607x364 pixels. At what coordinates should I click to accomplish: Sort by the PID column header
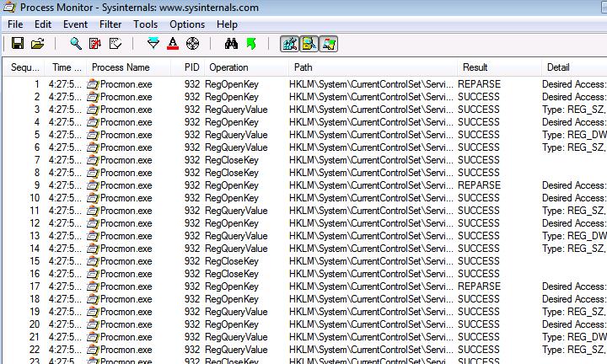[187, 67]
